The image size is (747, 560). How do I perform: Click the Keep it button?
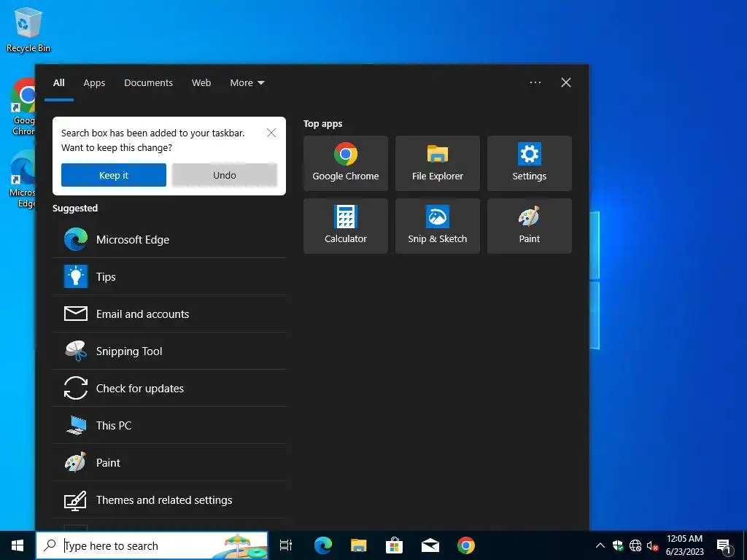[113, 175]
